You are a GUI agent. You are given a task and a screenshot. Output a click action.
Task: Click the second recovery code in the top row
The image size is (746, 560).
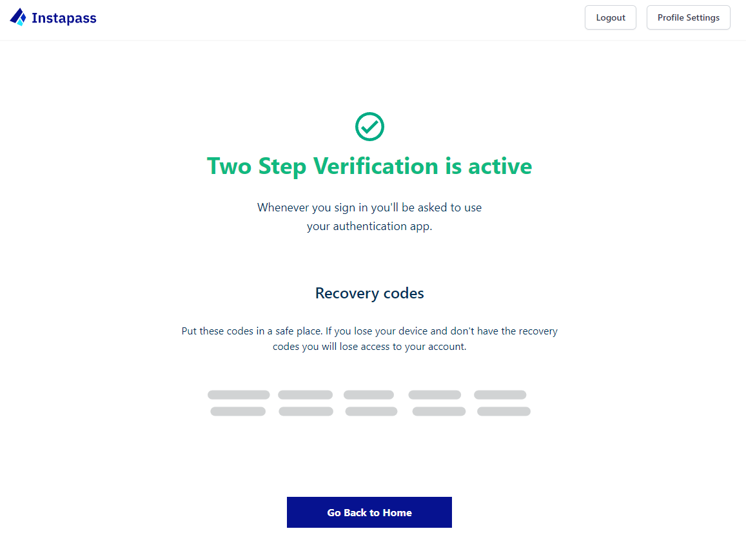pyautogui.click(x=305, y=395)
